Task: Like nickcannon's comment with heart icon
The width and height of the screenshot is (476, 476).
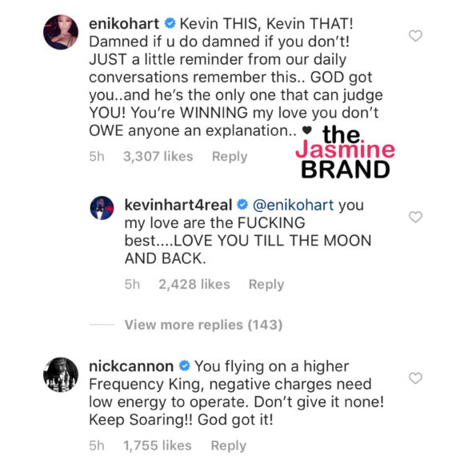Action: 415,378
